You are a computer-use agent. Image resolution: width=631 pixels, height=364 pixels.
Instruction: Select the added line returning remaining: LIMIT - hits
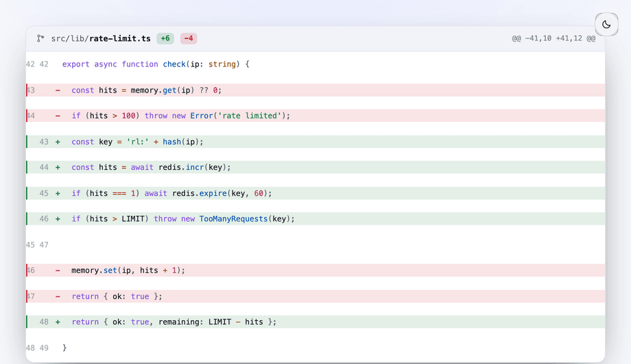[x=315, y=321]
